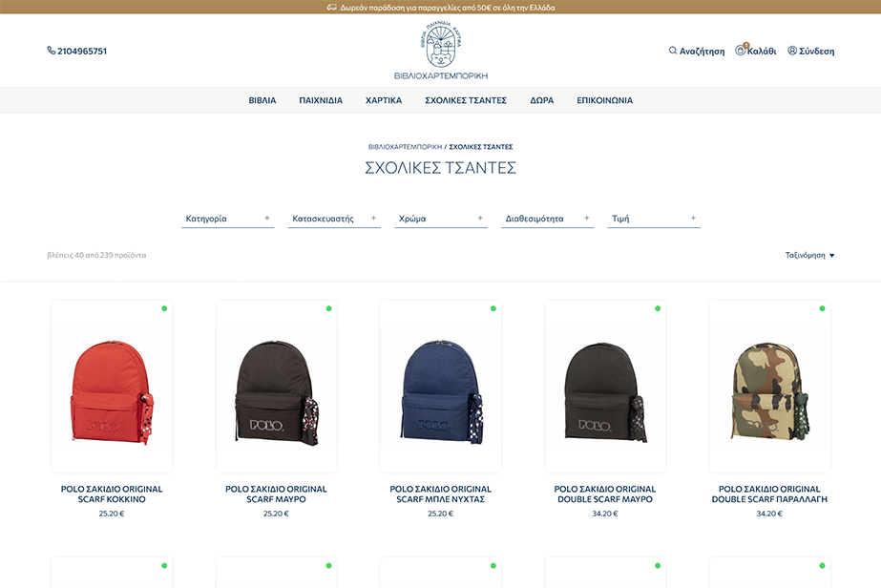Screen dimensions: 881x588
Task: Open the Ταξινόμηση sort dropdown
Action: [x=809, y=256]
